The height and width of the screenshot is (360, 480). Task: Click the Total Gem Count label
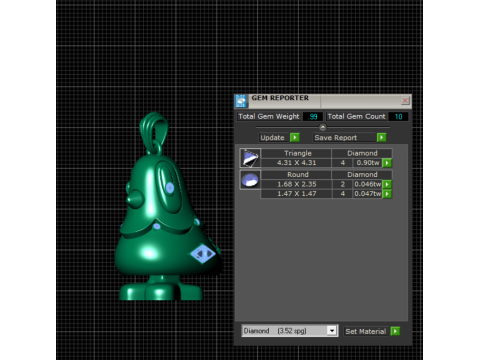(x=356, y=117)
